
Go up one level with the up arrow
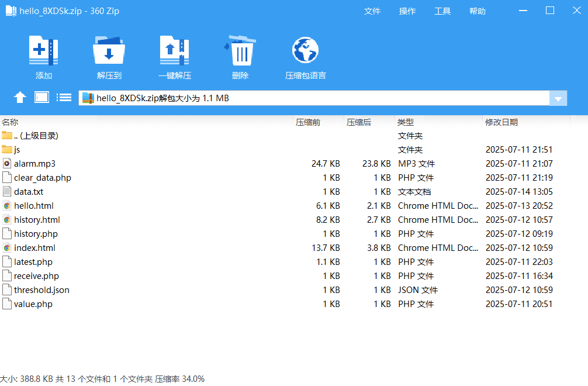[20, 98]
